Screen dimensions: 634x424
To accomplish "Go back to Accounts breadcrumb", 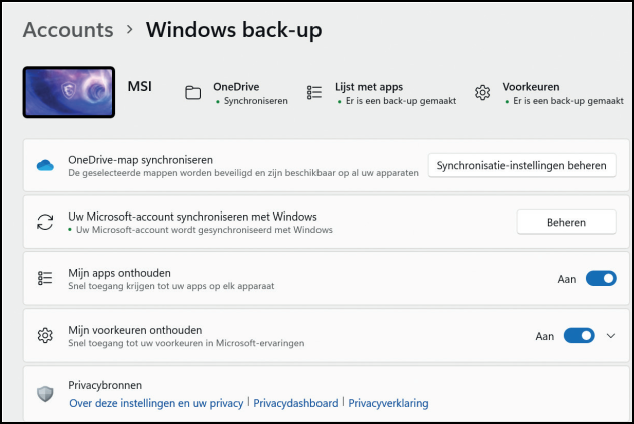I will [67, 30].
